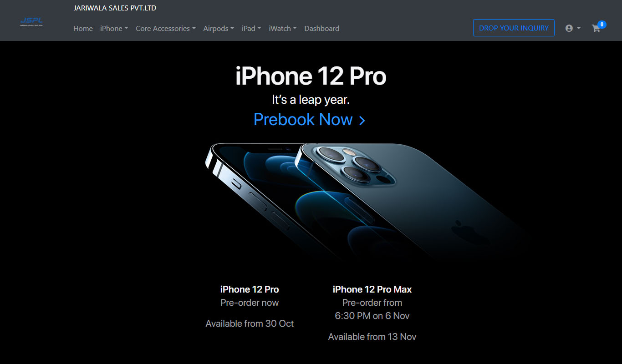Click the user account avatar icon
The width and height of the screenshot is (622, 364).
pyautogui.click(x=569, y=28)
